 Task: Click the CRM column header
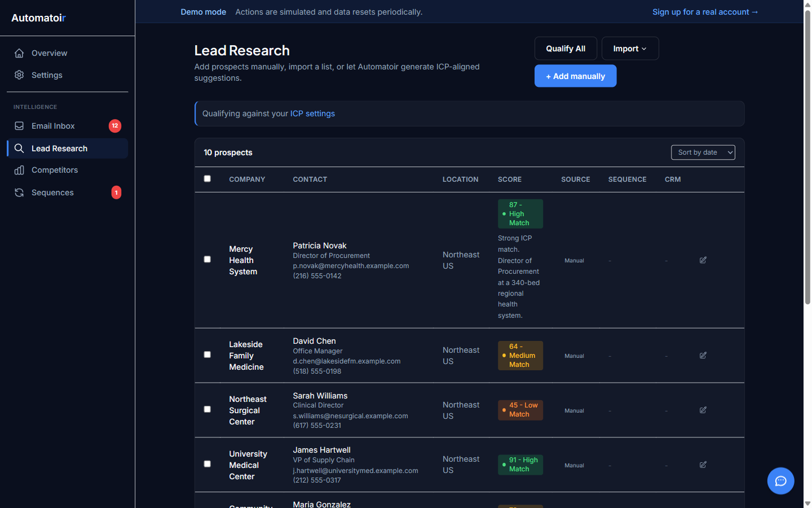point(673,179)
